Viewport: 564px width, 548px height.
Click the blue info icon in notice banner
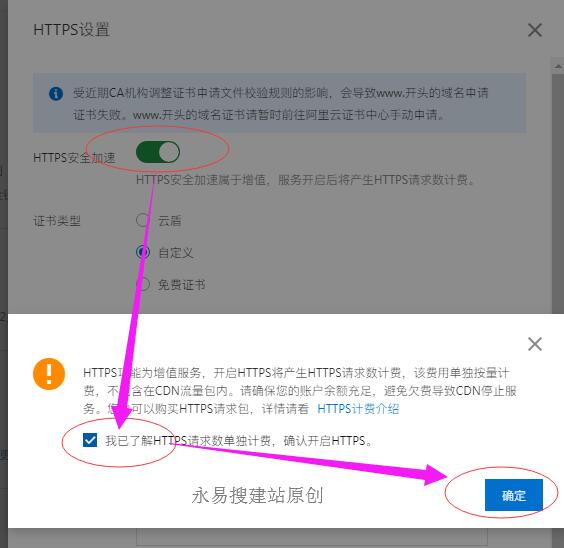(x=56, y=94)
